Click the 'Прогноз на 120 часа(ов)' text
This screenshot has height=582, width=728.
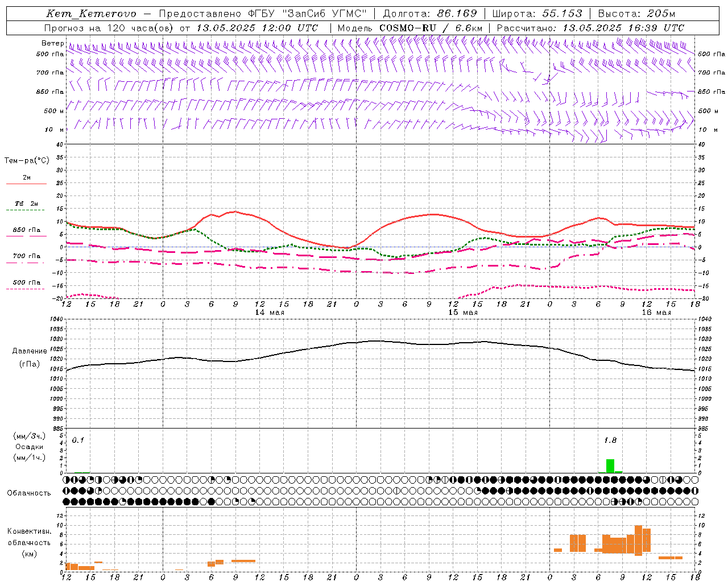[109, 28]
